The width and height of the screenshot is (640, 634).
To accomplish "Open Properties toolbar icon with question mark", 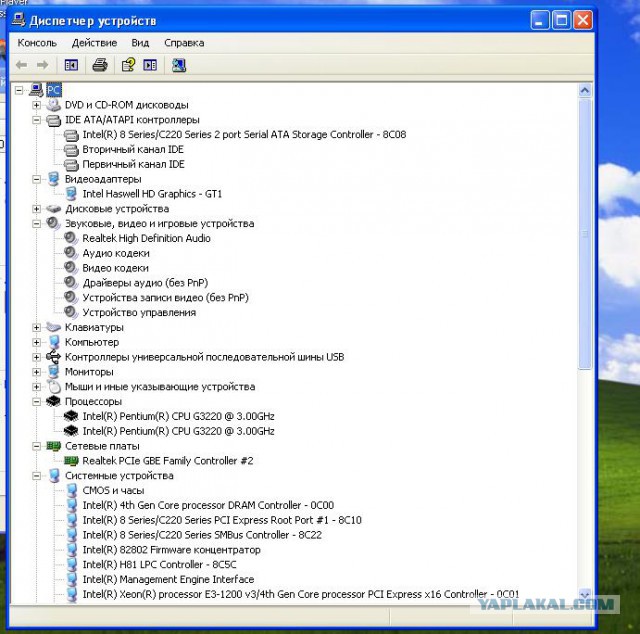I will pyautogui.click(x=129, y=65).
